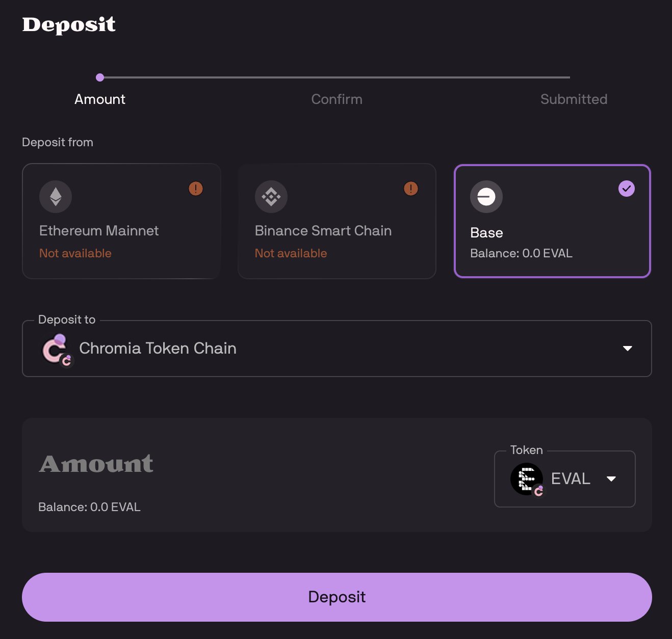Image resolution: width=672 pixels, height=639 pixels.
Task: Click the EVAL token logo icon
Action: tap(527, 479)
